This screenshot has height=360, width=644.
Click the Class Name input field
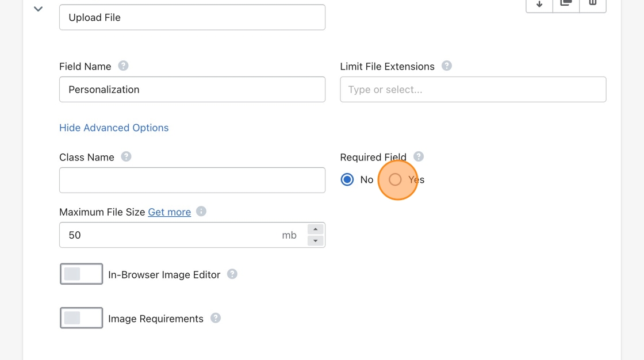[x=192, y=181]
